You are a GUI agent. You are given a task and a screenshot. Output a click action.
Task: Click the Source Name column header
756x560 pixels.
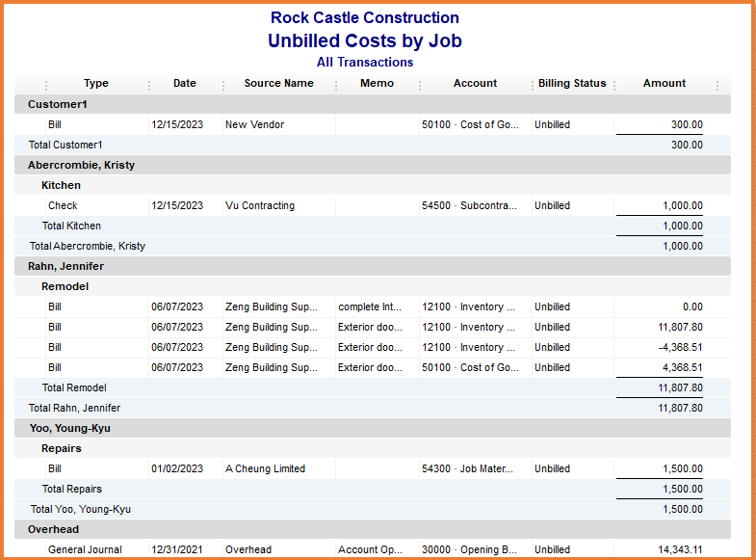click(x=278, y=83)
